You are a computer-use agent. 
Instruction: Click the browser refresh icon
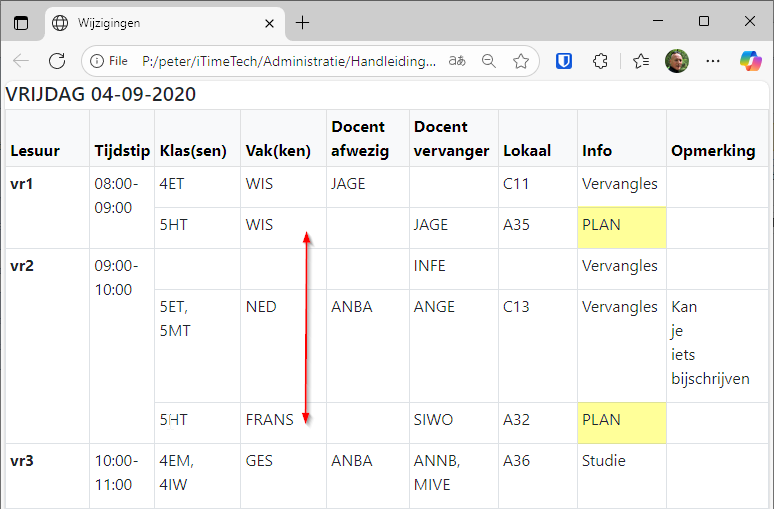57,61
